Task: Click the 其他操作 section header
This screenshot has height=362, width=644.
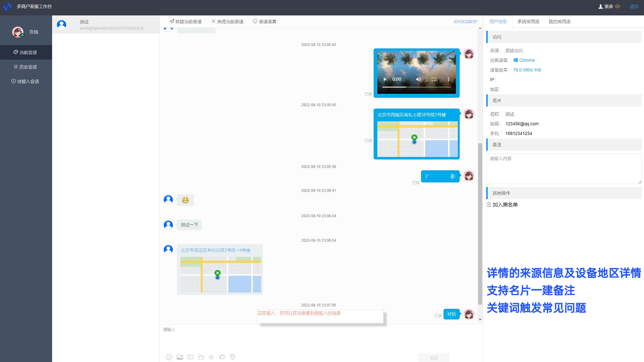Action: 564,193
